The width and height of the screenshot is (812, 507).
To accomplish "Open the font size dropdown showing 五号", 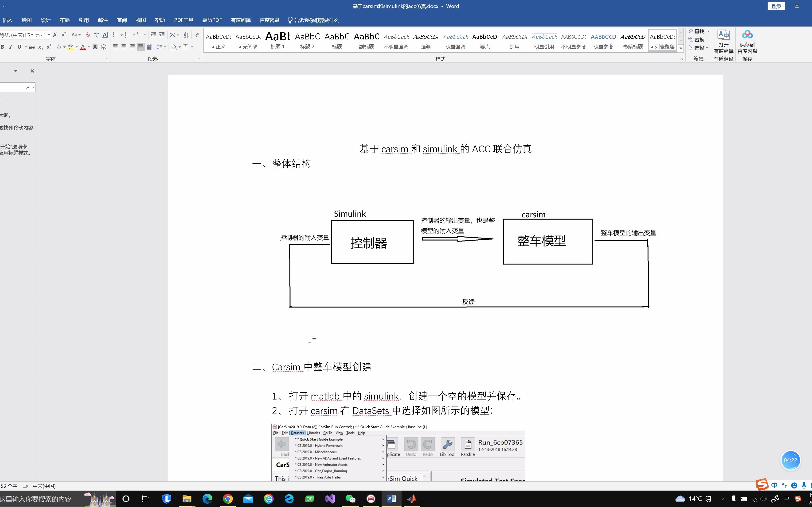I will (x=49, y=35).
